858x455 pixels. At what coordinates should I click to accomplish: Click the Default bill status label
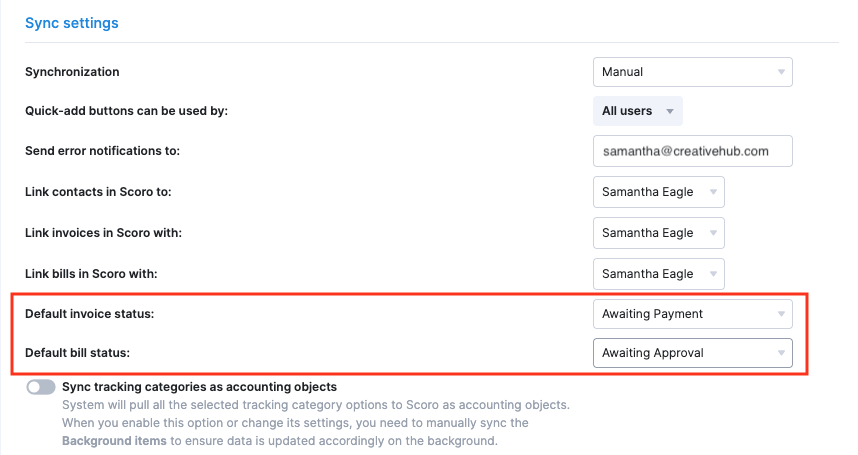pyautogui.click(x=78, y=353)
